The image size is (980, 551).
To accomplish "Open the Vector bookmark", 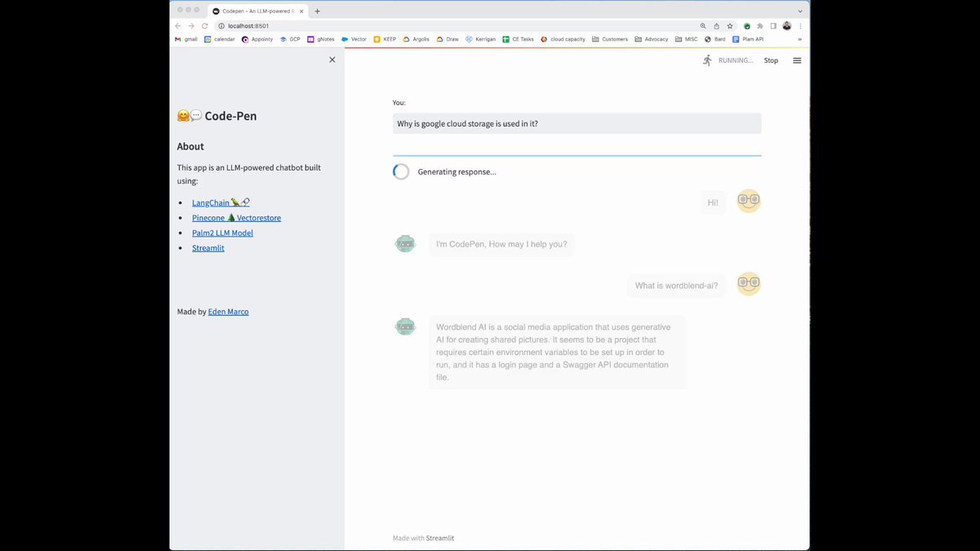I will (354, 39).
